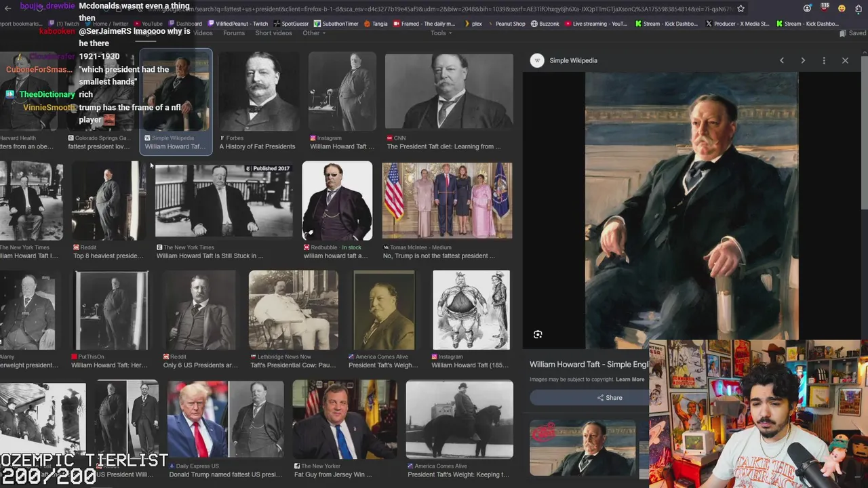This screenshot has width=868, height=488.
Task: Open Kick Stream bookmark left of Producer bookmark
Action: tap(667, 24)
